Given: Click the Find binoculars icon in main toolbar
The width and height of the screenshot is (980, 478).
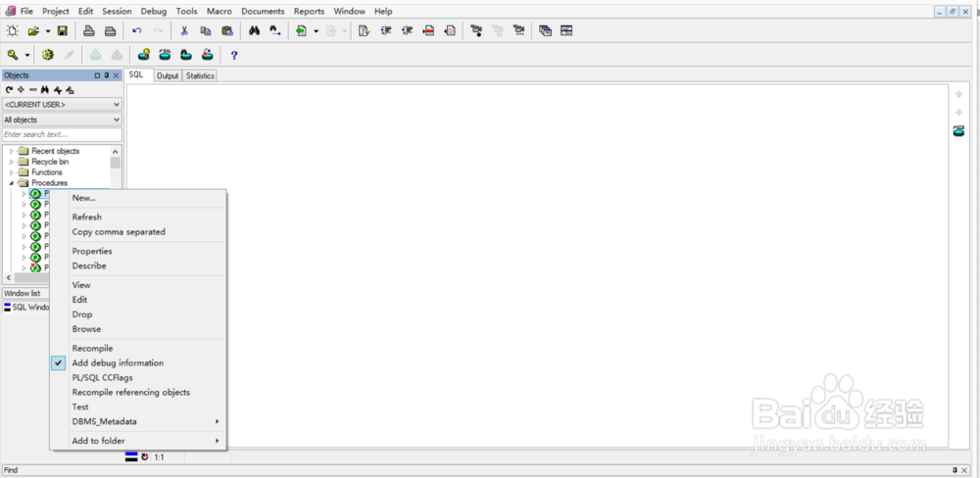Looking at the screenshot, I should tap(254, 30).
